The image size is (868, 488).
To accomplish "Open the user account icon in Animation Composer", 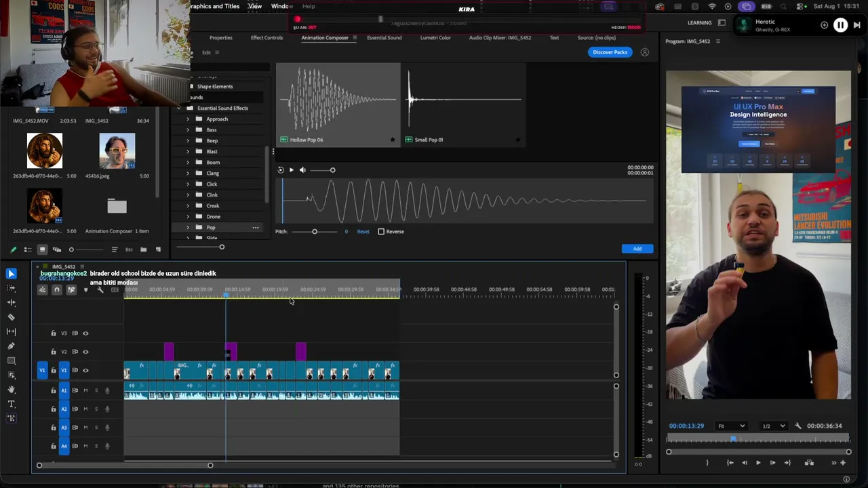I will (645, 52).
